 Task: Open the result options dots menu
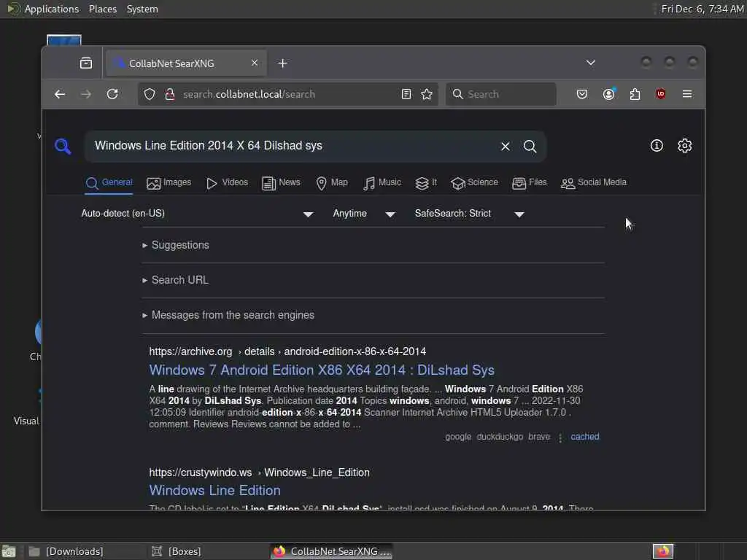tap(560, 437)
